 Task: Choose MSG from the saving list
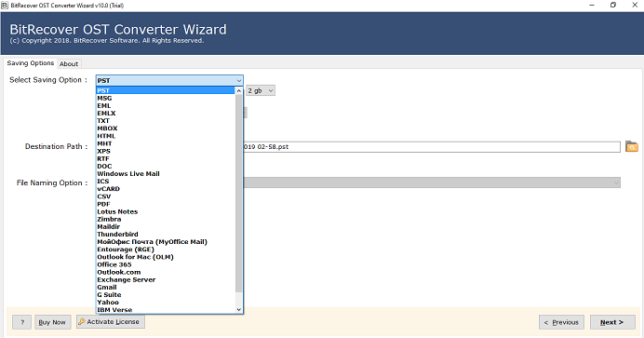tap(165, 98)
